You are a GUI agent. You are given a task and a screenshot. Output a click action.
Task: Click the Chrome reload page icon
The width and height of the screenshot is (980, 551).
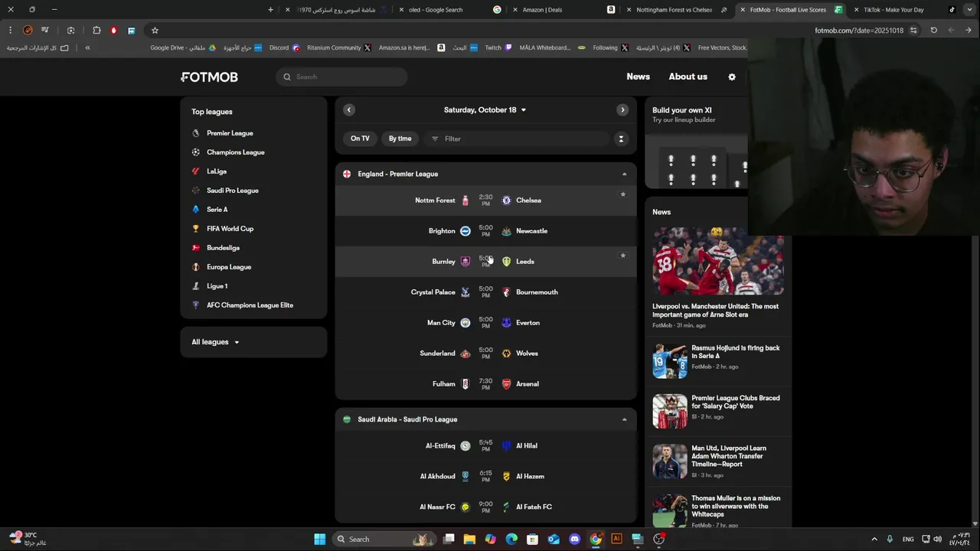(x=934, y=31)
